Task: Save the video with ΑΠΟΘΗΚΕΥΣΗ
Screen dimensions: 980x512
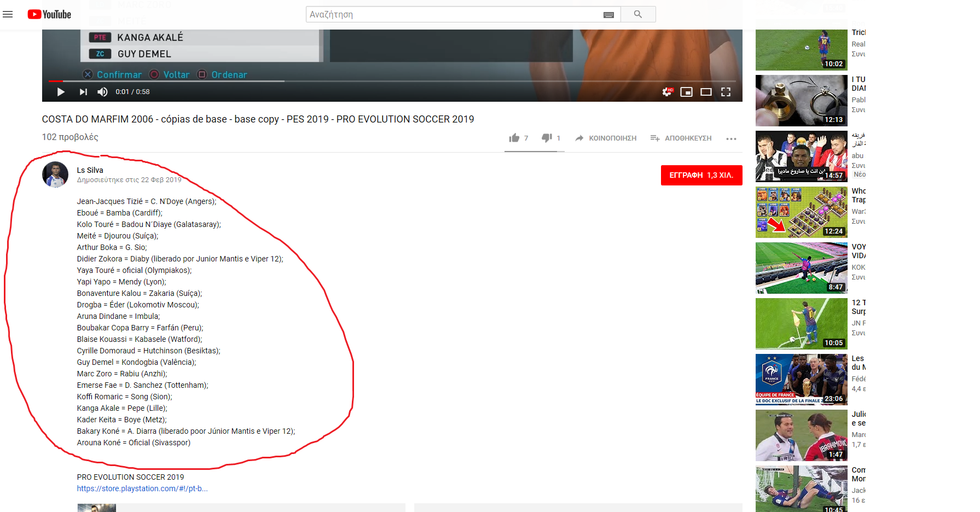Action: coord(681,138)
